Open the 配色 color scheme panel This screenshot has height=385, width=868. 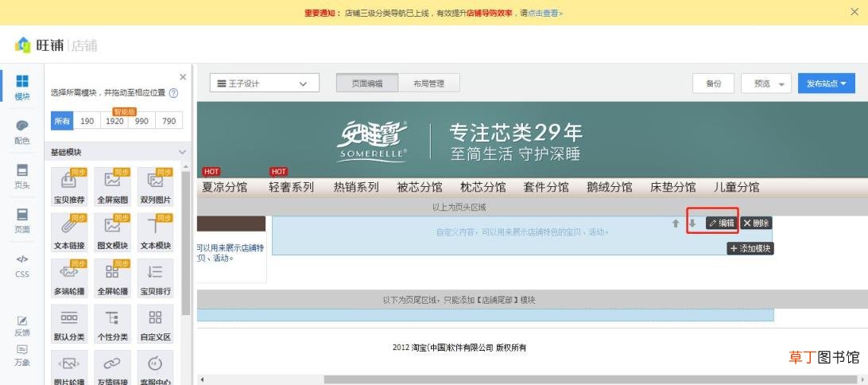(x=22, y=132)
